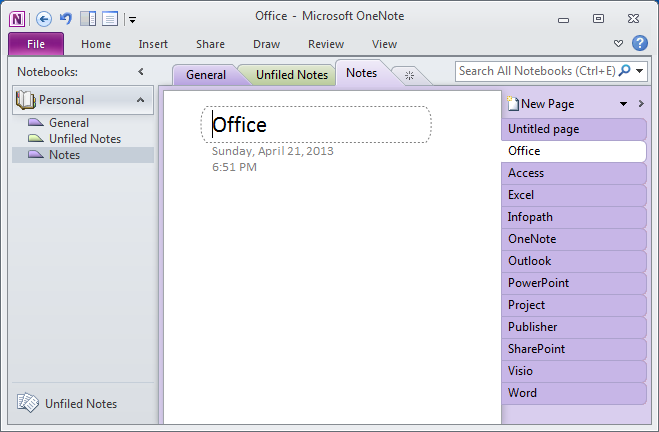
Task: Click the Back arrow in quick access toolbar
Action: tap(44, 19)
